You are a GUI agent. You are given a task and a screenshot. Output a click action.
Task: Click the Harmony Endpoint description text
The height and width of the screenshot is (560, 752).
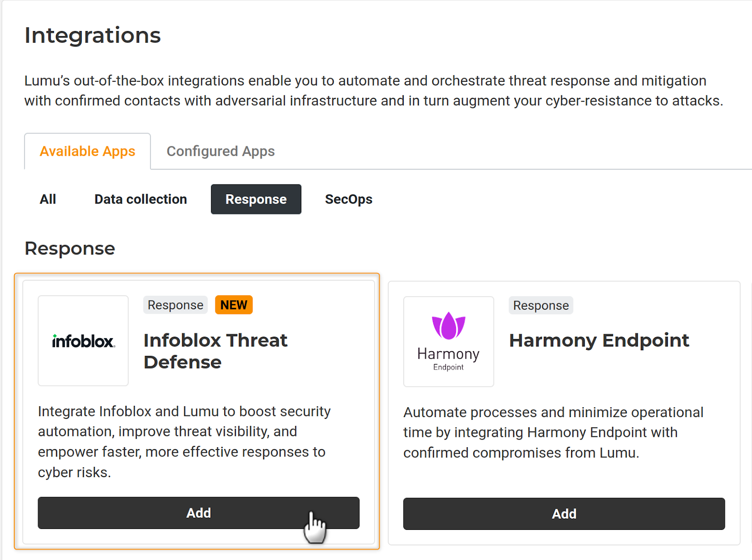click(x=553, y=433)
